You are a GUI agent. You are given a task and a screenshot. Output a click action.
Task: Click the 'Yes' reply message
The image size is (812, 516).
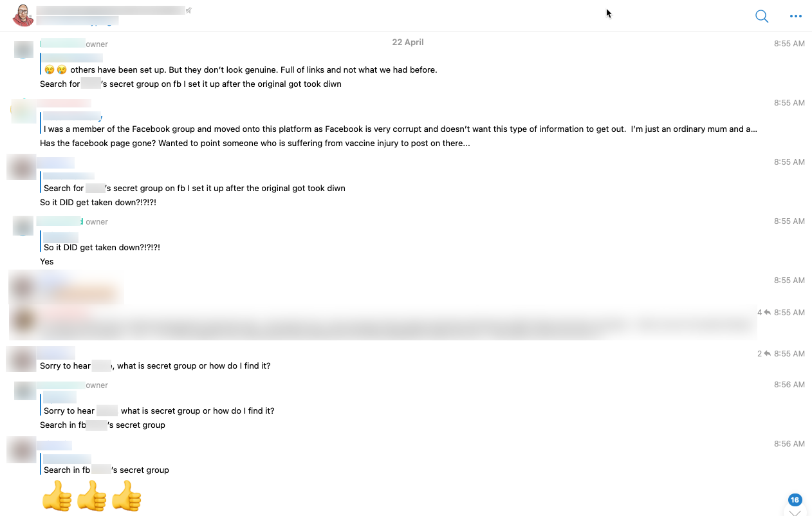click(x=47, y=262)
